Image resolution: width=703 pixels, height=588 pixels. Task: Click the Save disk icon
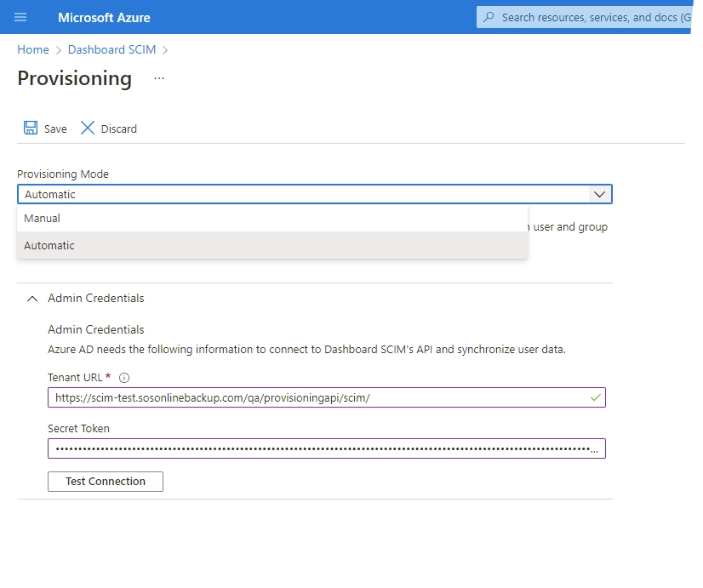31,128
